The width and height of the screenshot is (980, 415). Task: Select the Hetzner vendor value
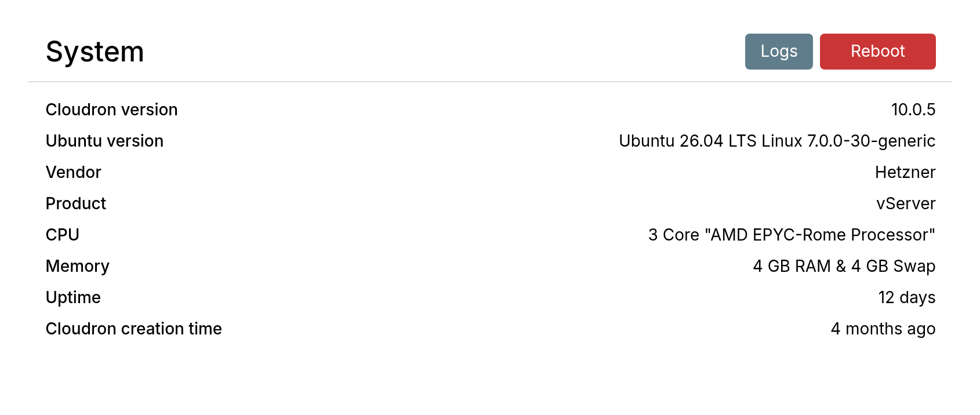click(x=905, y=172)
